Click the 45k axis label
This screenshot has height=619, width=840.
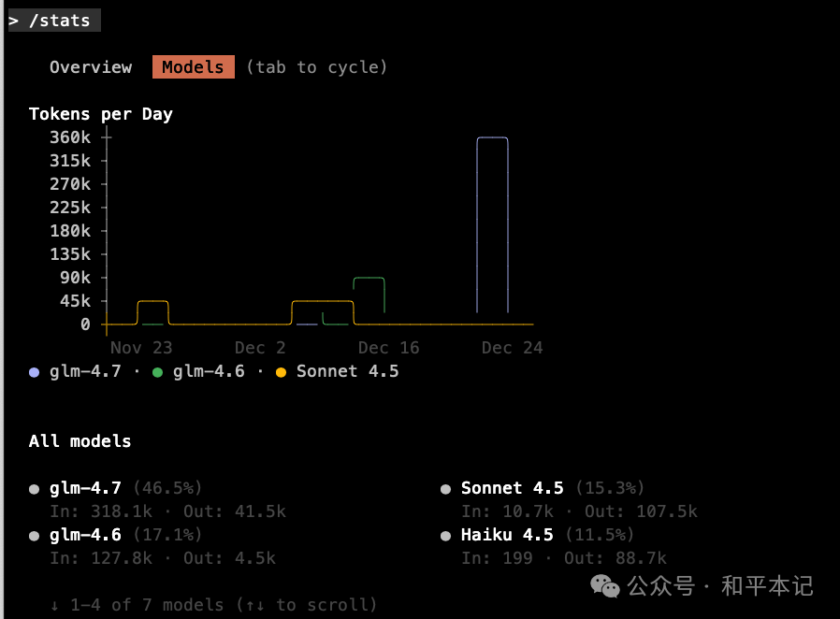[x=76, y=301]
